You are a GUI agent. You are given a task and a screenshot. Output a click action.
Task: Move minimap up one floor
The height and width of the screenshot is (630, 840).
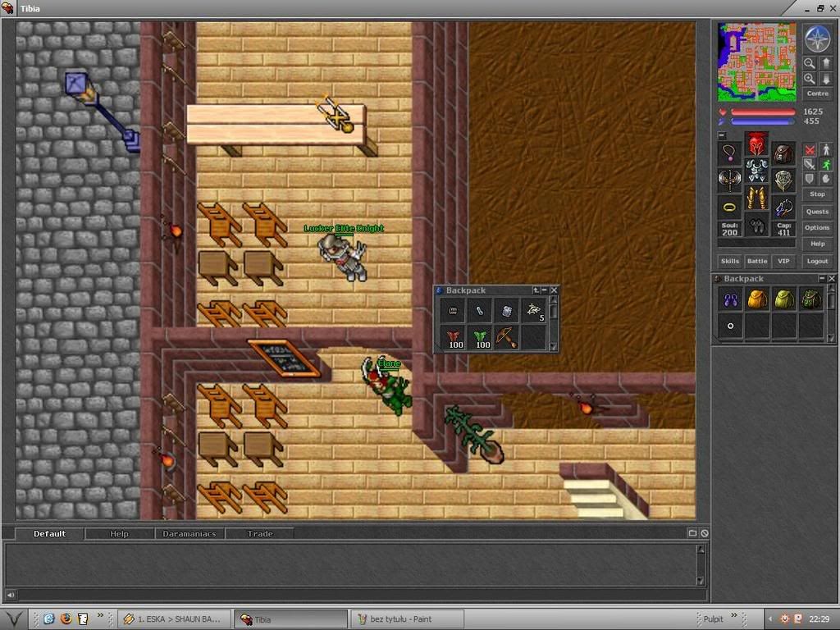(x=826, y=63)
